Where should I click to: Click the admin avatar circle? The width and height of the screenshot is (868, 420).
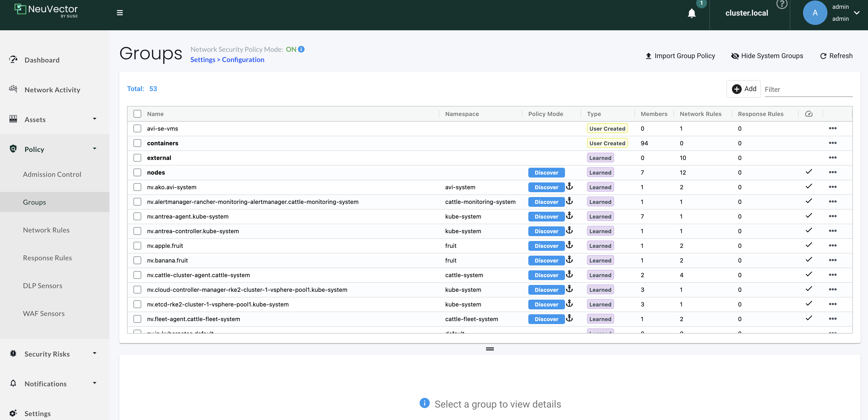815,13
